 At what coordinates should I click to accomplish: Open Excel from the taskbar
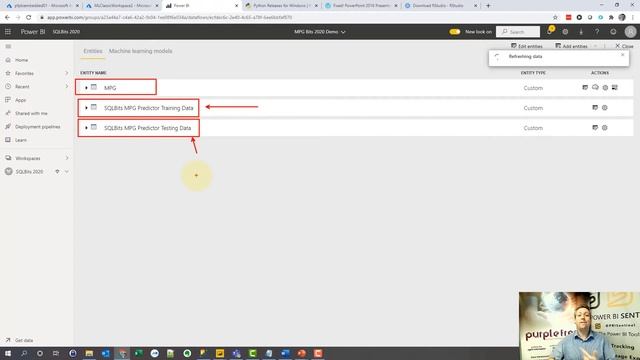(x=138, y=353)
